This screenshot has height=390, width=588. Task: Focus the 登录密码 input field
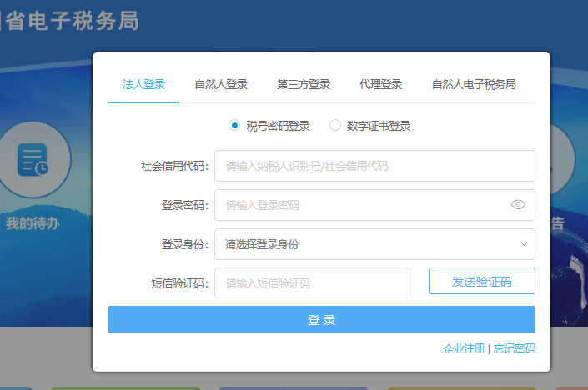(374, 205)
